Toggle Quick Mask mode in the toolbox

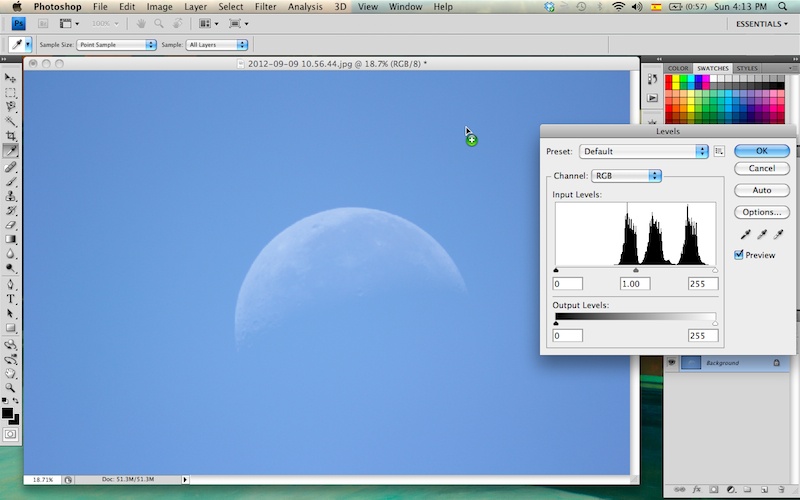(x=11, y=434)
